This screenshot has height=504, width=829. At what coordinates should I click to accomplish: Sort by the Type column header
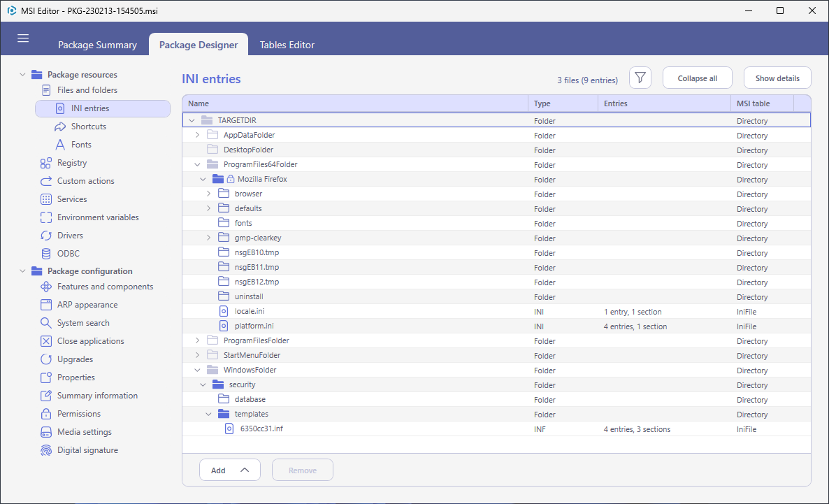click(x=563, y=103)
